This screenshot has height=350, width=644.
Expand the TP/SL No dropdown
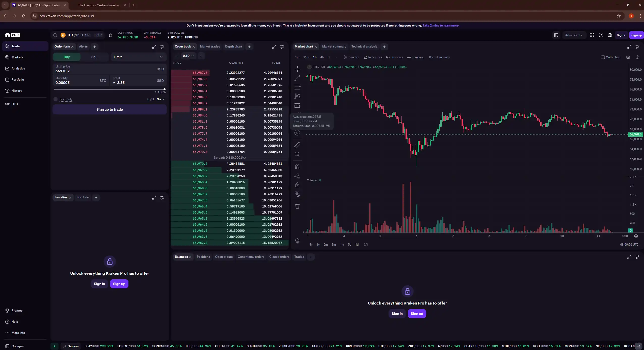click(x=161, y=99)
